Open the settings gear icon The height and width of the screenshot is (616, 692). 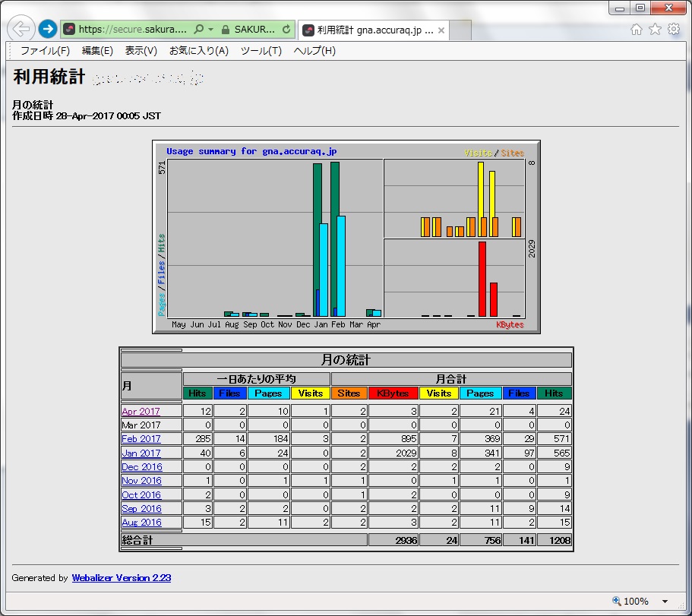(674, 30)
